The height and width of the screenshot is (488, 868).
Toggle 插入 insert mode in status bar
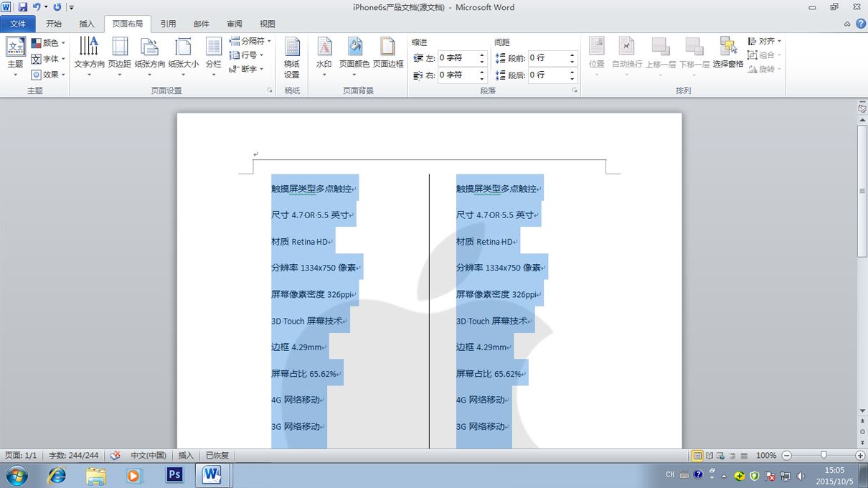click(186, 456)
